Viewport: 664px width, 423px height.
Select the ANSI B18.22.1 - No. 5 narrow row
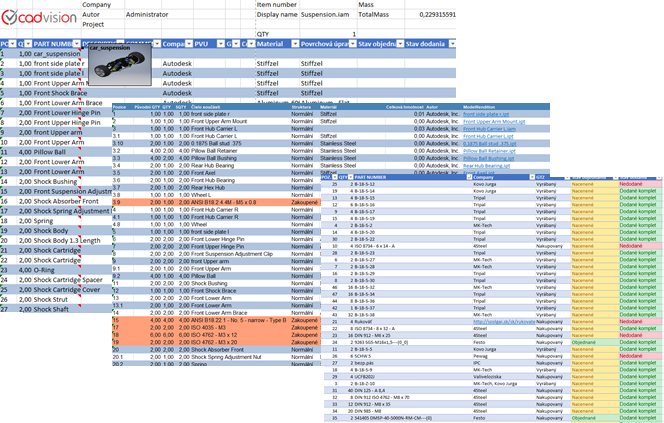tap(216, 320)
